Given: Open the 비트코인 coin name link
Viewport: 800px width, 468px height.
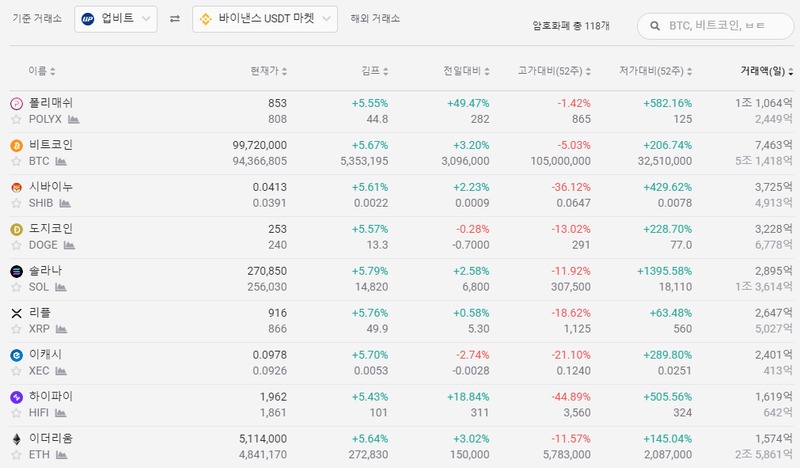Looking at the screenshot, I should pos(51,145).
